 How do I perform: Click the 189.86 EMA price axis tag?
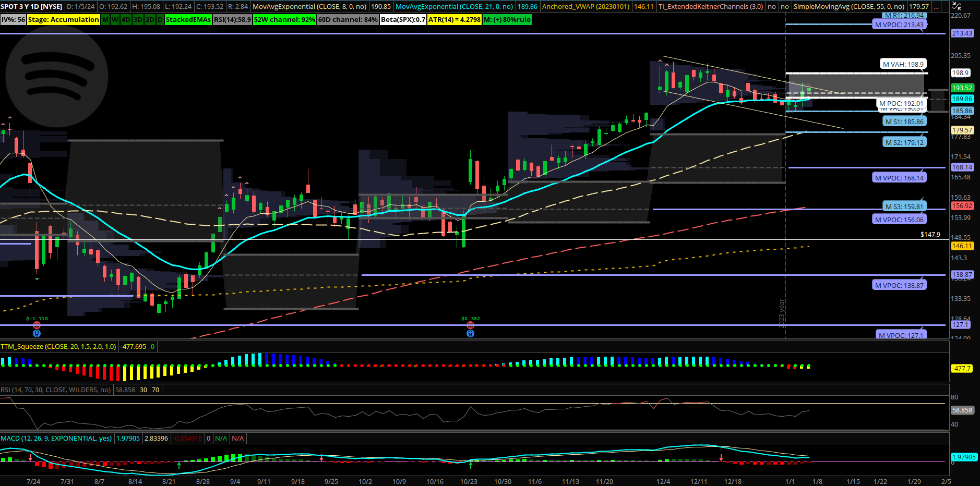[962, 99]
